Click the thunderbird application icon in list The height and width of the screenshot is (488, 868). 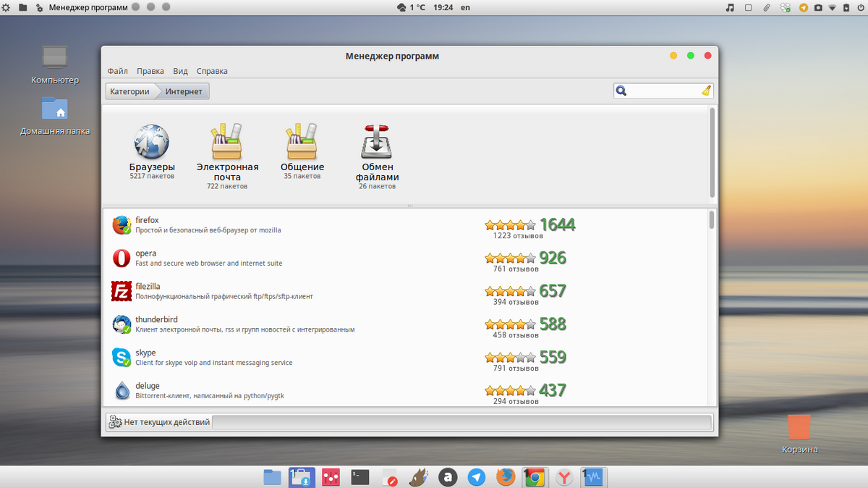click(122, 324)
